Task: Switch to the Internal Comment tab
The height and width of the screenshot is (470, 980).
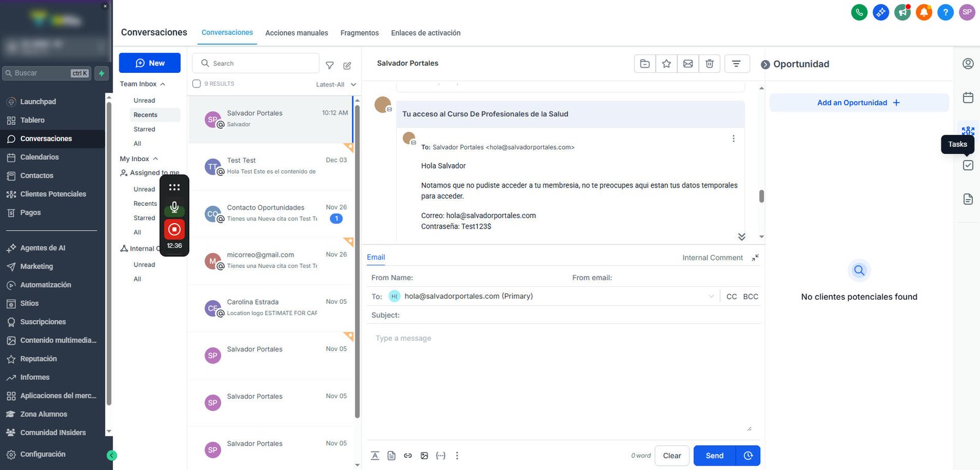Action: 712,257
